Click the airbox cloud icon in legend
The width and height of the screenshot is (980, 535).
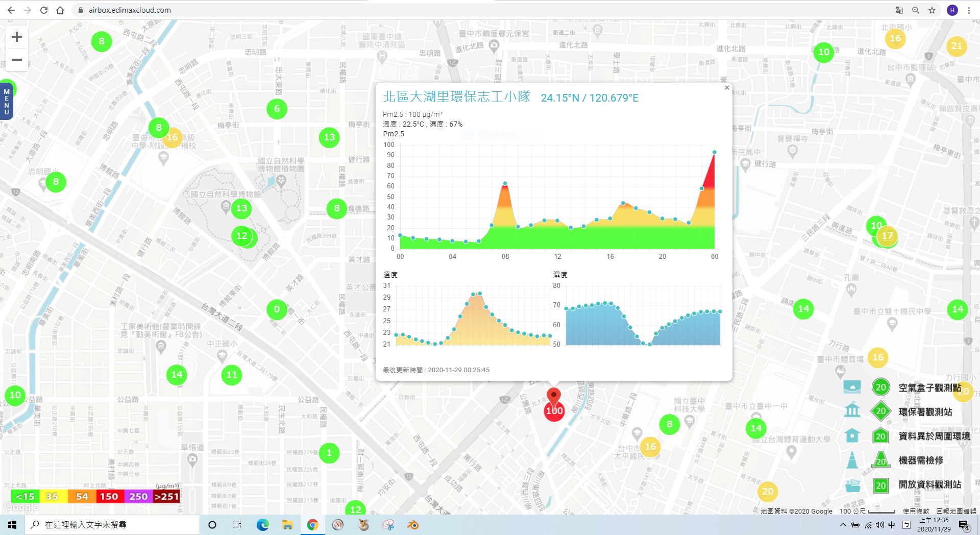tap(852, 387)
